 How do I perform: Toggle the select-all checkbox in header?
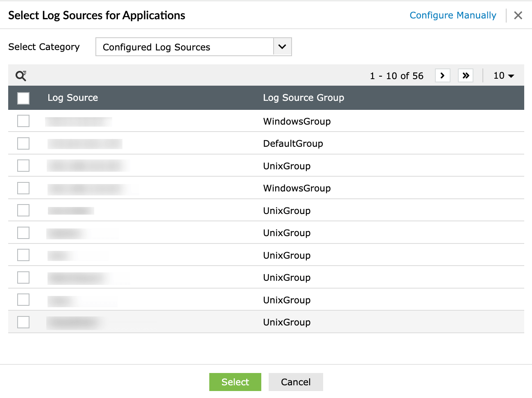pos(23,98)
